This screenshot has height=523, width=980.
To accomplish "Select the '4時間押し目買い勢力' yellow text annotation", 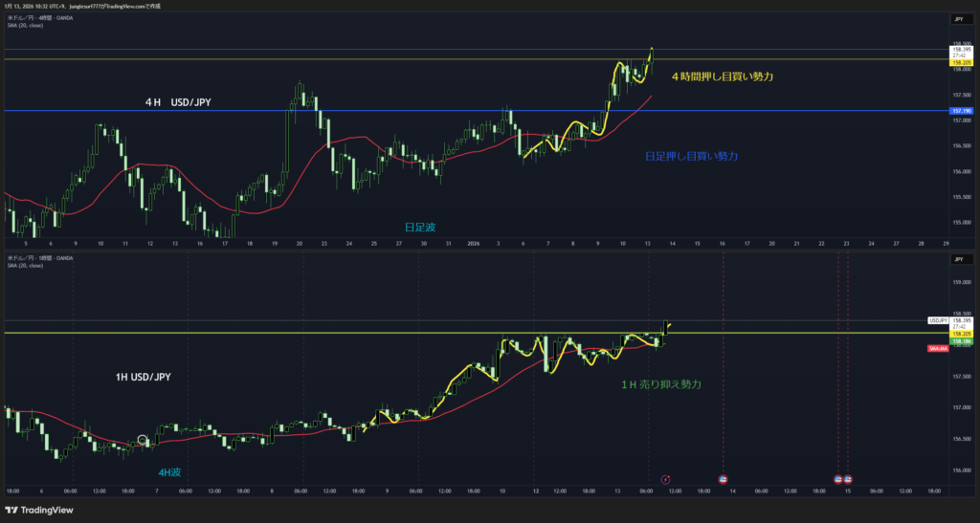I will 721,75.
